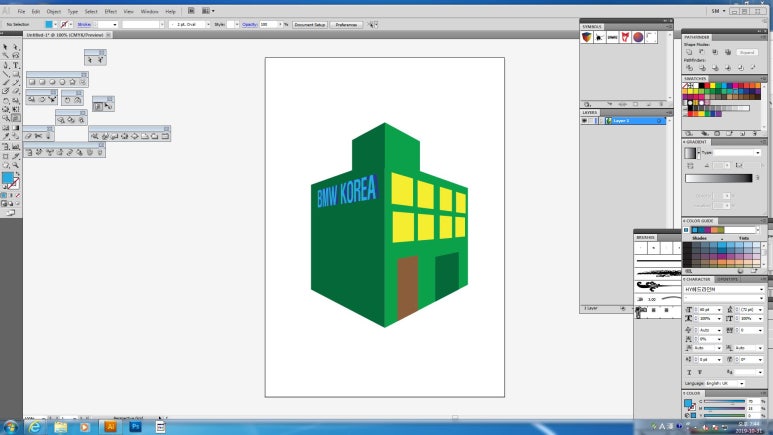Open the fill color dropdown in the control bar
Image resolution: width=773 pixels, height=435 pixels.
pyautogui.click(x=55, y=24)
